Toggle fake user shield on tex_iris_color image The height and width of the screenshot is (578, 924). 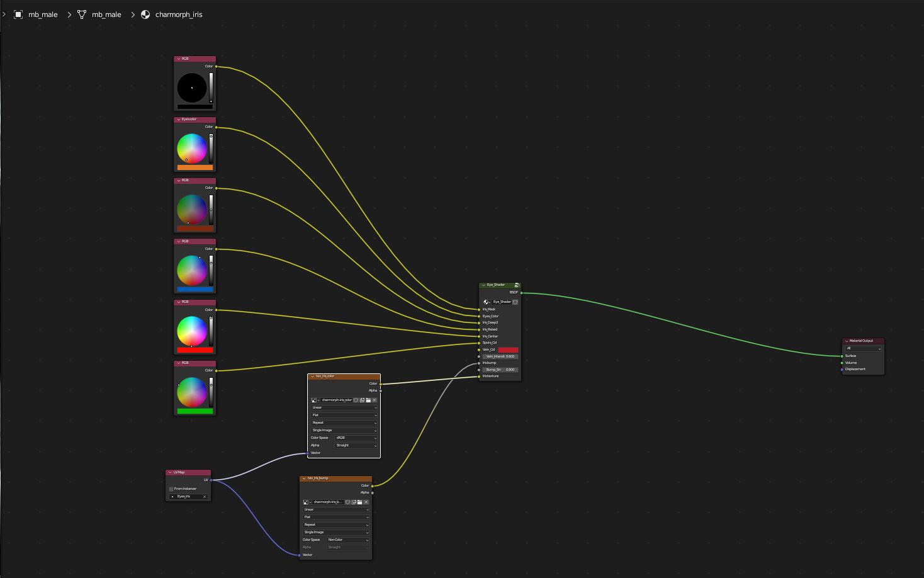[356, 400]
